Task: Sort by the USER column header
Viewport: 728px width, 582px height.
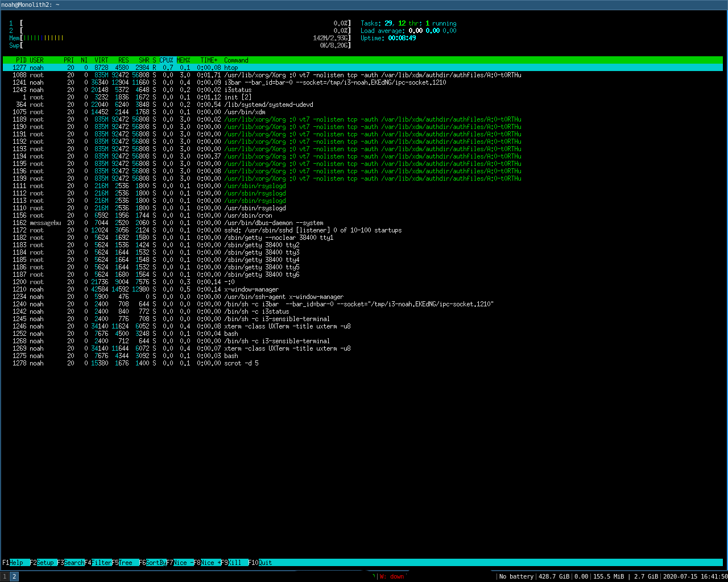Action: pyautogui.click(x=36, y=60)
